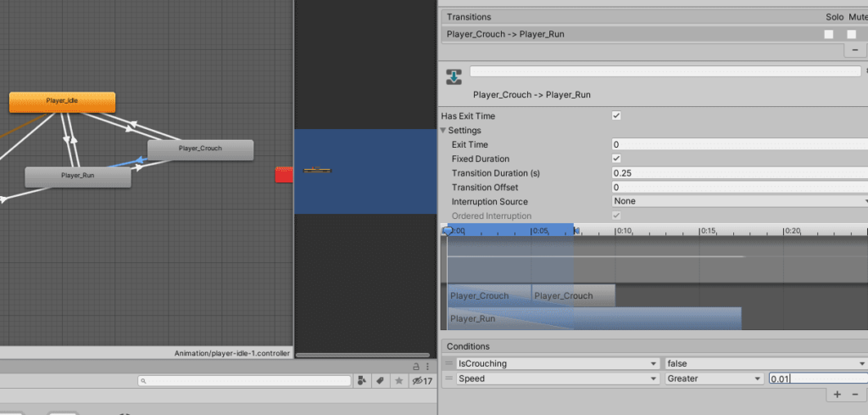Image resolution: width=868 pixels, height=415 pixels.
Task: Select the orange Player_Idle state node
Action: click(x=62, y=102)
